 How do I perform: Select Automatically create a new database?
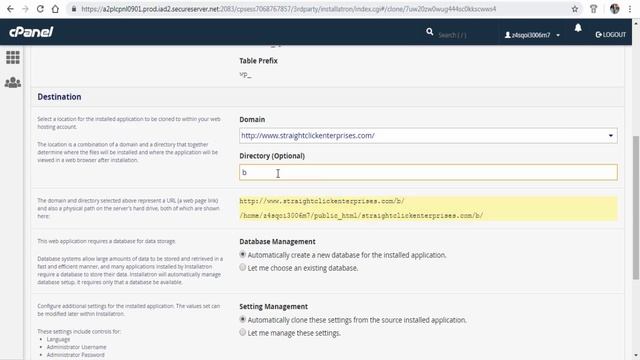242,254
